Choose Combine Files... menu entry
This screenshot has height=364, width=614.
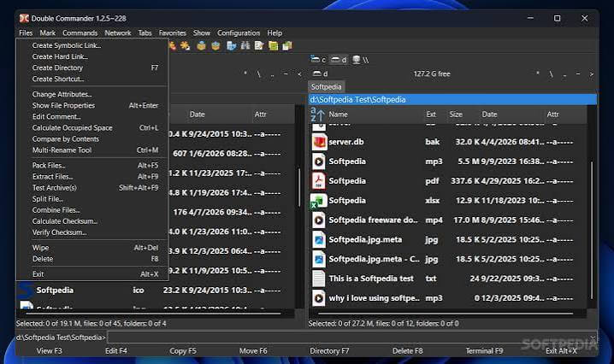click(92, 210)
